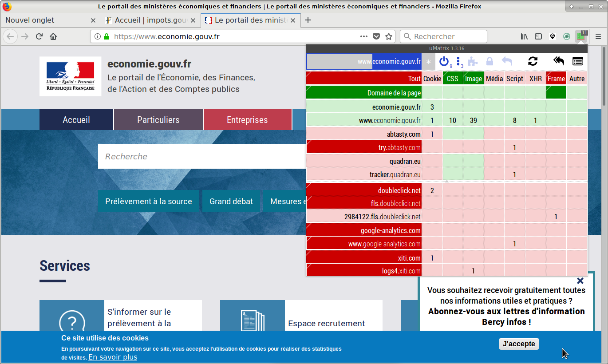Close the newsletter popup with X
608x364 pixels.
click(x=580, y=281)
